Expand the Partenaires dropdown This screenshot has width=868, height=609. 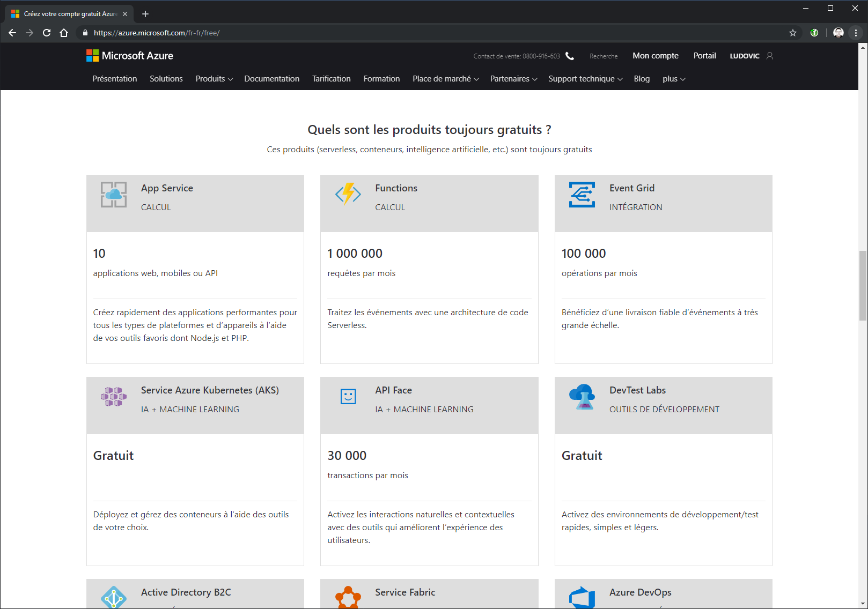click(x=513, y=79)
